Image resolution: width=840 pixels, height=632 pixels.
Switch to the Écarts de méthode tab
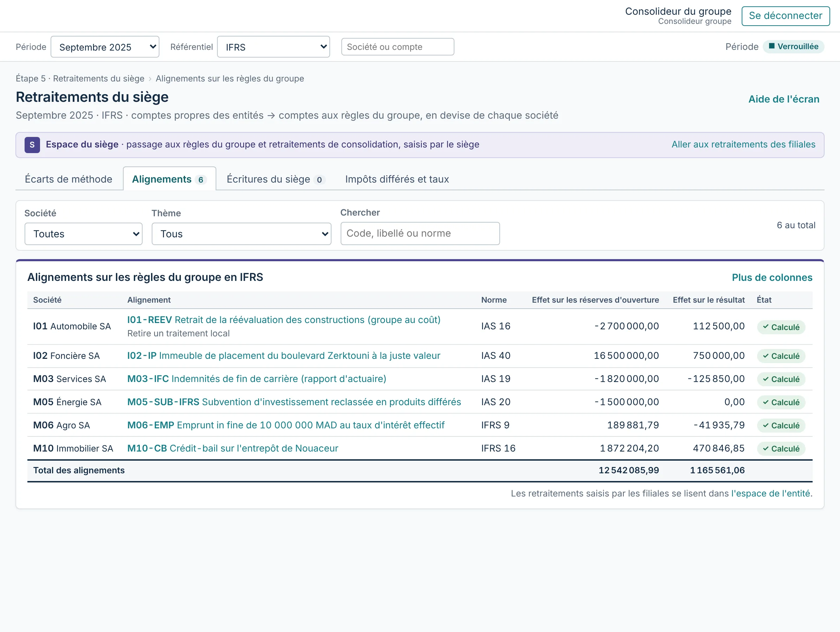(x=69, y=179)
